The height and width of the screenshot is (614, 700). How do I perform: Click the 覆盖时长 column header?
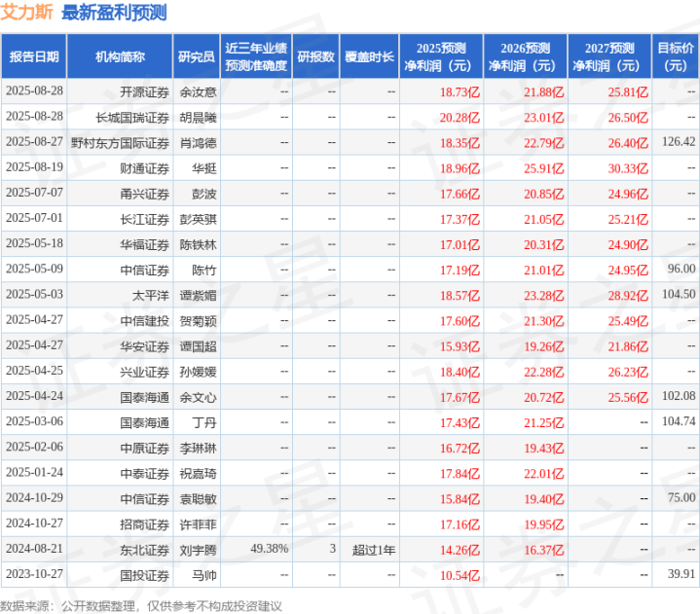pyautogui.click(x=369, y=56)
